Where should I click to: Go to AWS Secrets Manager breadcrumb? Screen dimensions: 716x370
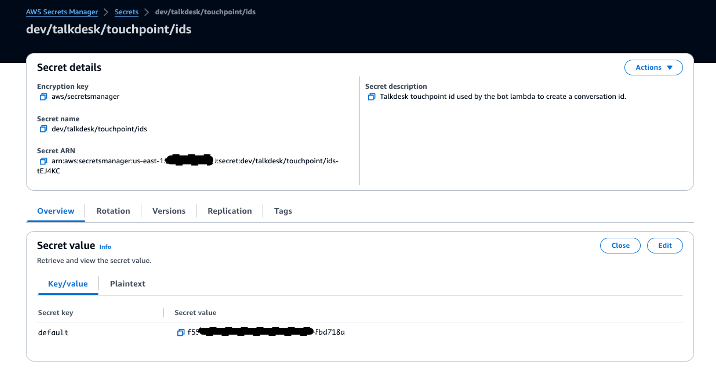(x=62, y=12)
